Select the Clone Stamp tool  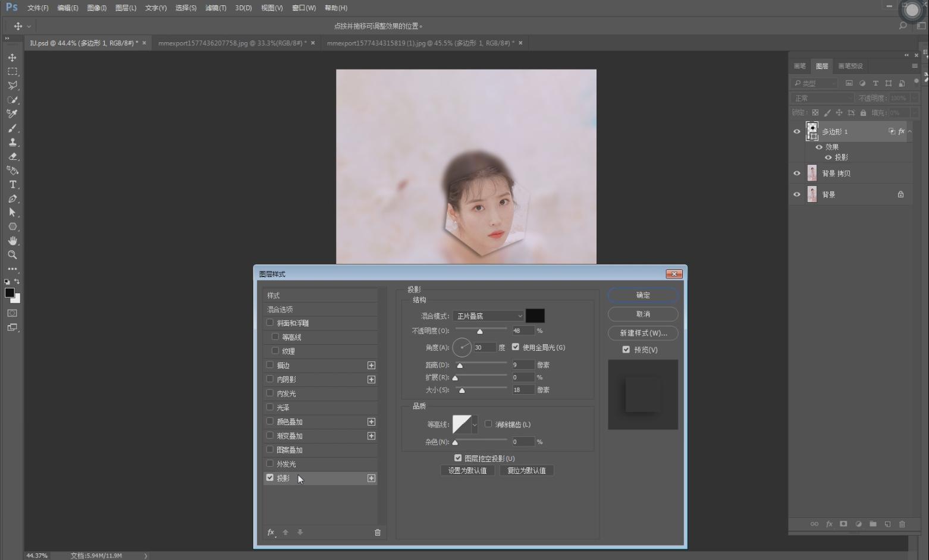point(12,142)
